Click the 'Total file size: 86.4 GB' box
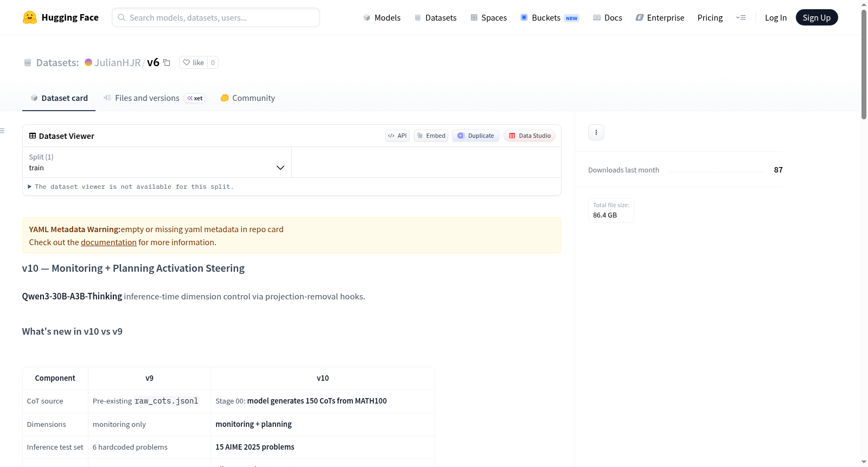 pyautogui.click(x=611, y=210)
